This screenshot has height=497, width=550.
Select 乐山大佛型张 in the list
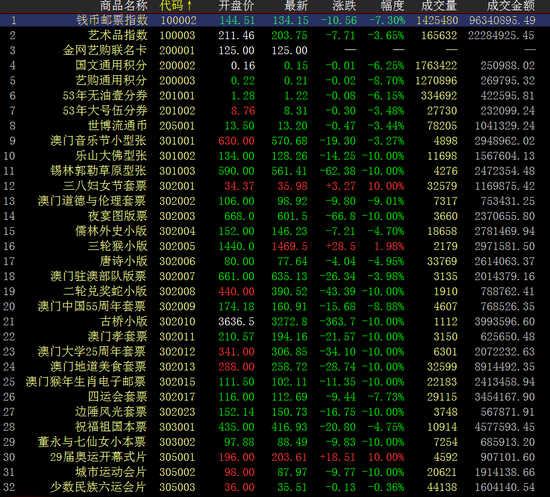point(111,156)
